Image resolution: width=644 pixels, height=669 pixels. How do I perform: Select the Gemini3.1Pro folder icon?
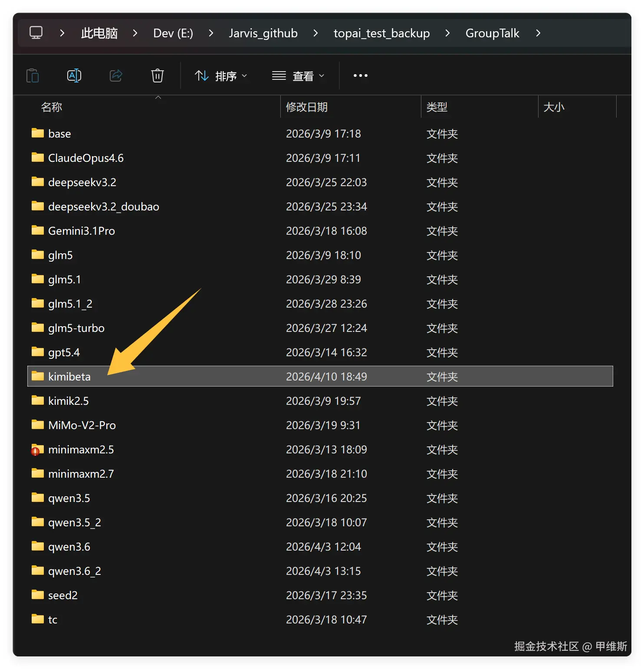[38, 230]
